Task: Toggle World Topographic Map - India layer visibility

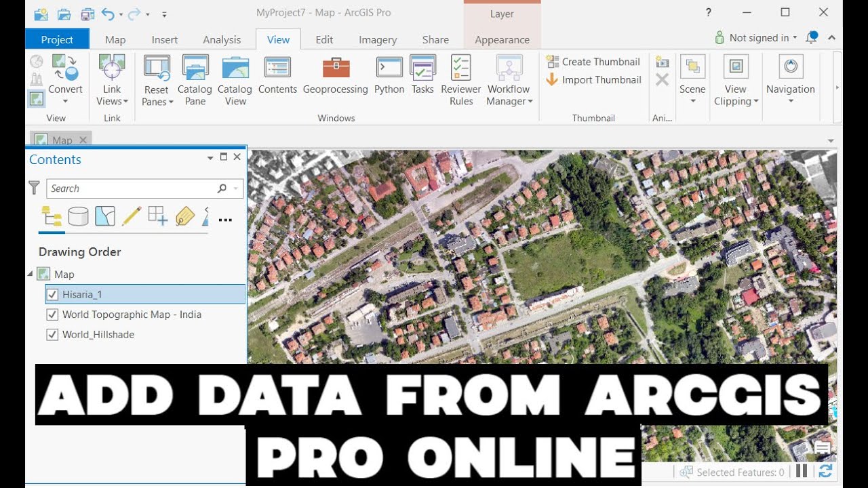Action: (x=52, y=314)
